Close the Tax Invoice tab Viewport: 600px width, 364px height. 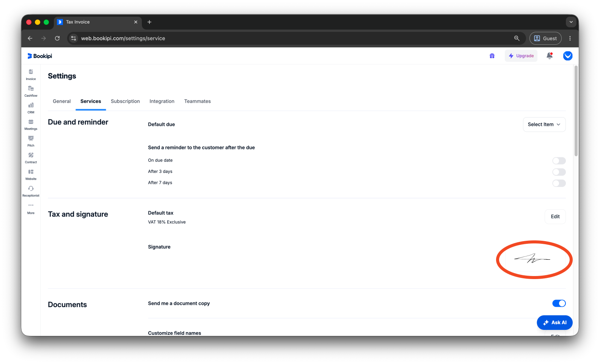tap(136, 22)
